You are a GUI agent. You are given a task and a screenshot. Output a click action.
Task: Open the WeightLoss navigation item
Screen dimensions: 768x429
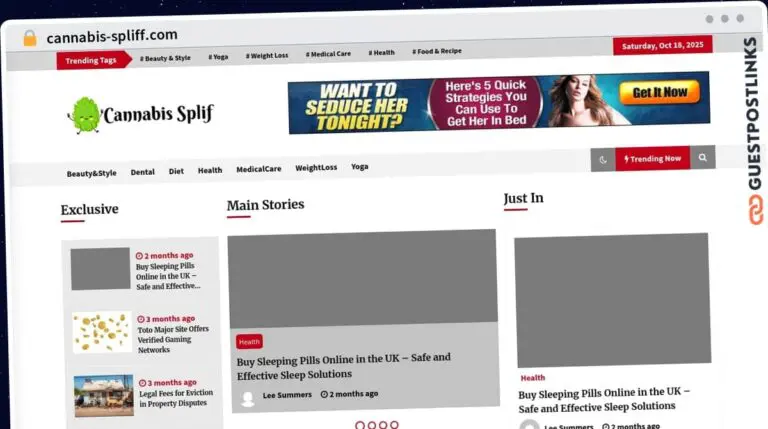pyautogui.click(x=316, y=167)
